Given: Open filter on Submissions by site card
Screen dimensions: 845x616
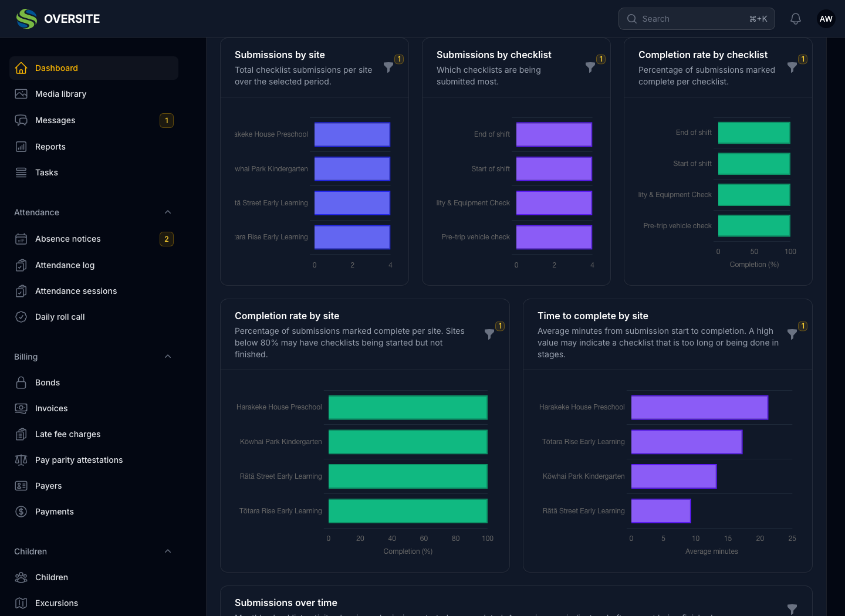Looking at the screenshot, I should pos(388,67).
